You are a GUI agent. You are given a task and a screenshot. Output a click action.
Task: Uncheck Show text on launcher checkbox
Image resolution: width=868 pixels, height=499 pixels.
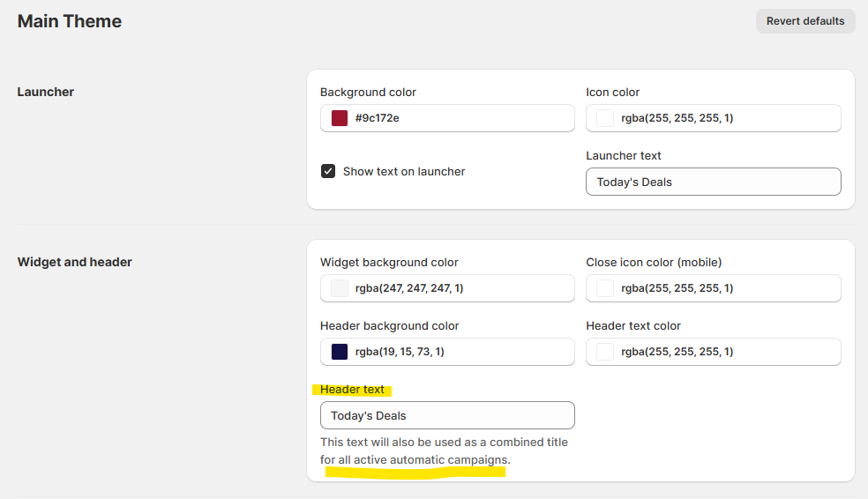pyautogui.click(x=328, y=171)
